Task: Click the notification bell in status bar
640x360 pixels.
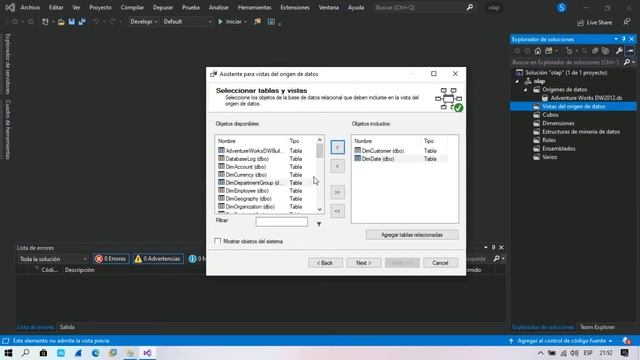Action: (626, 341)
